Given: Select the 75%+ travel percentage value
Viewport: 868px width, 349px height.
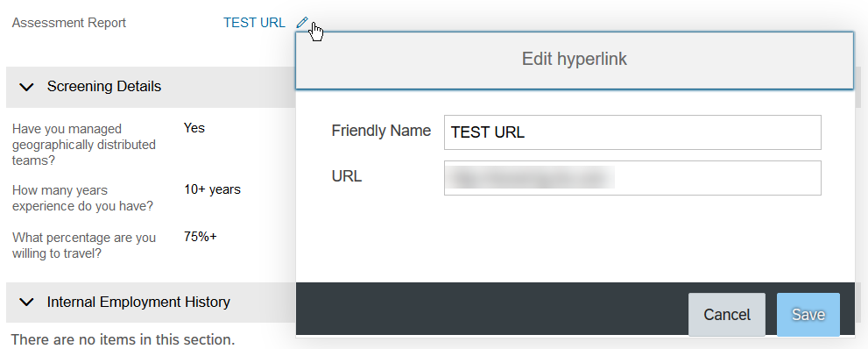Looking at the screenshot, I should coord(201,237).
